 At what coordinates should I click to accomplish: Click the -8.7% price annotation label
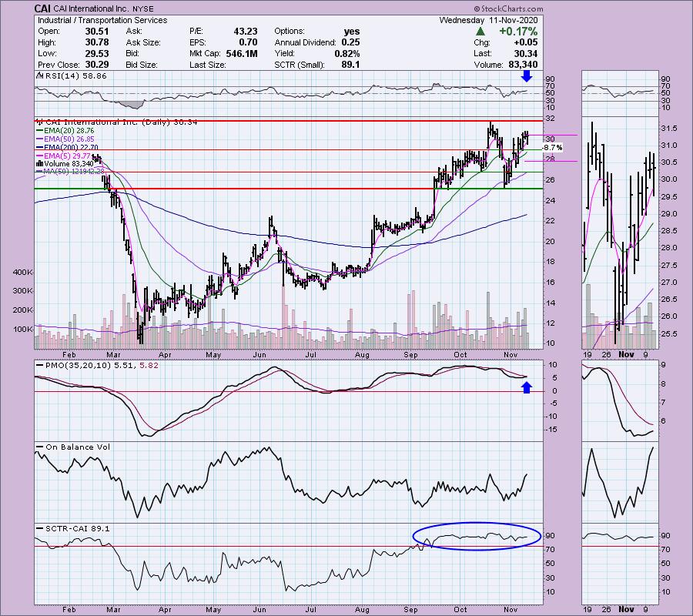tap(552, 148)
